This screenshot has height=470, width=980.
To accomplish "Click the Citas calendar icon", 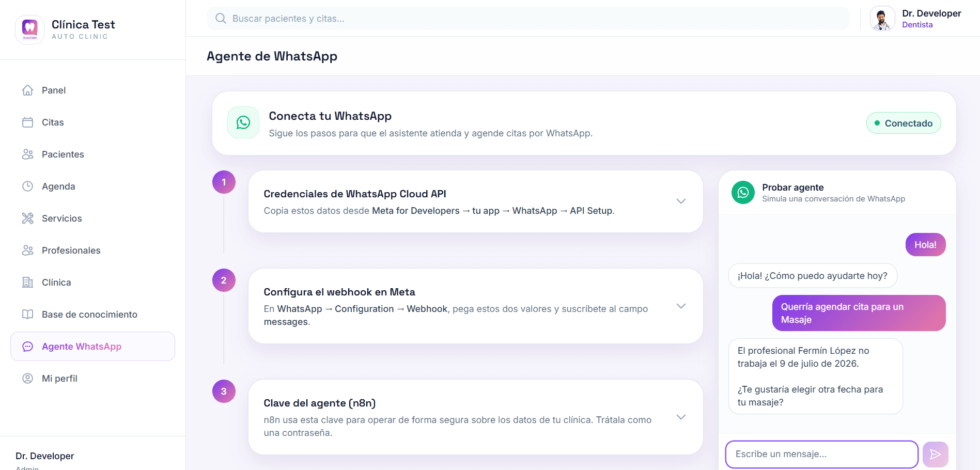I will tap(28, 122).
